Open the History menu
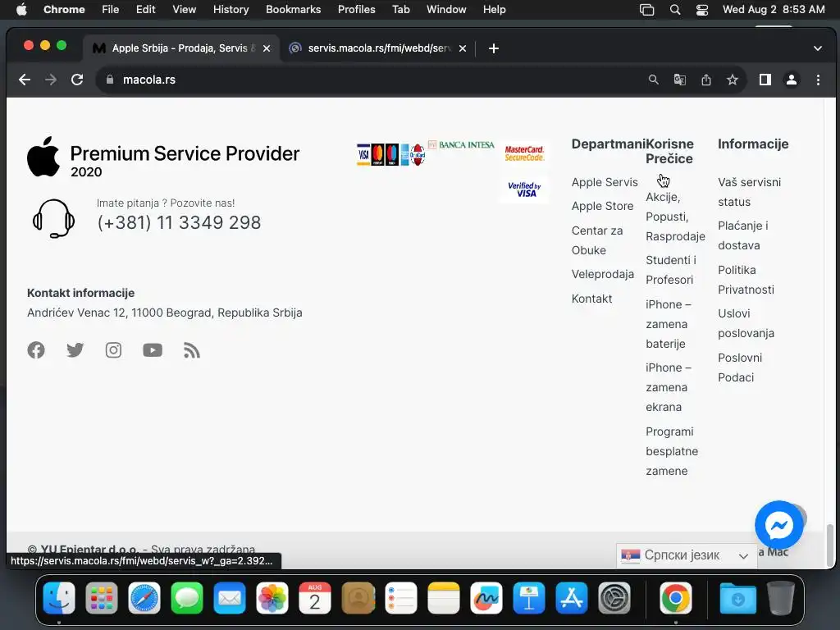The height and width of the screenshot is (630, 840). pyautogui.click(x=231, y=10)
